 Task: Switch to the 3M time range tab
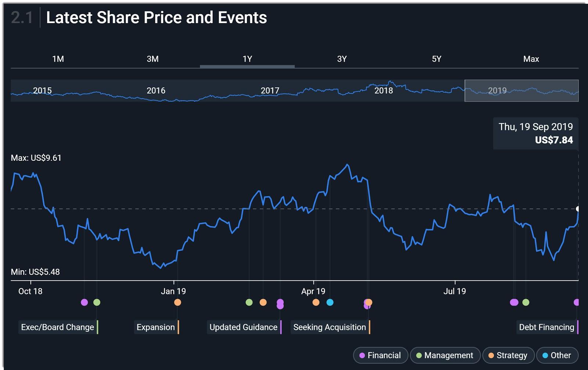(153, 59)
